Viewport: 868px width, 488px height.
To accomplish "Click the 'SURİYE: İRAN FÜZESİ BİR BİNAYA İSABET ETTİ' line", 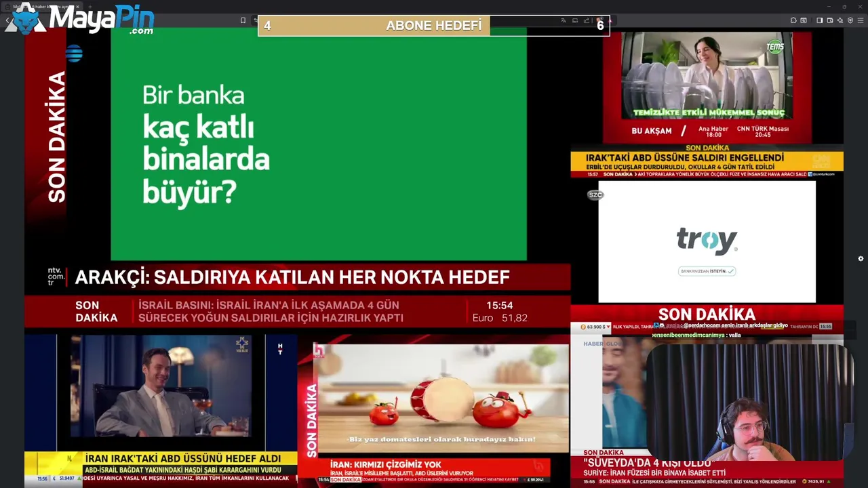I will click(x=654, y=473).
